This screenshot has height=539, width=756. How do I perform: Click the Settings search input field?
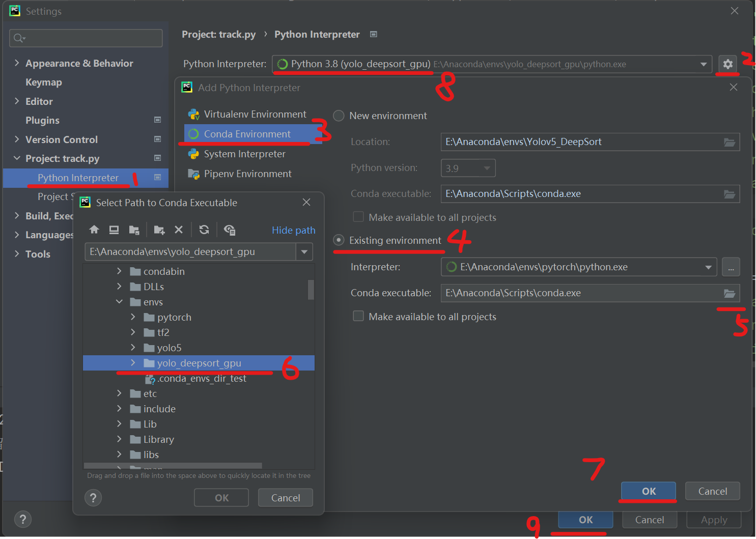pyautogui.click(x=86, y=38)
